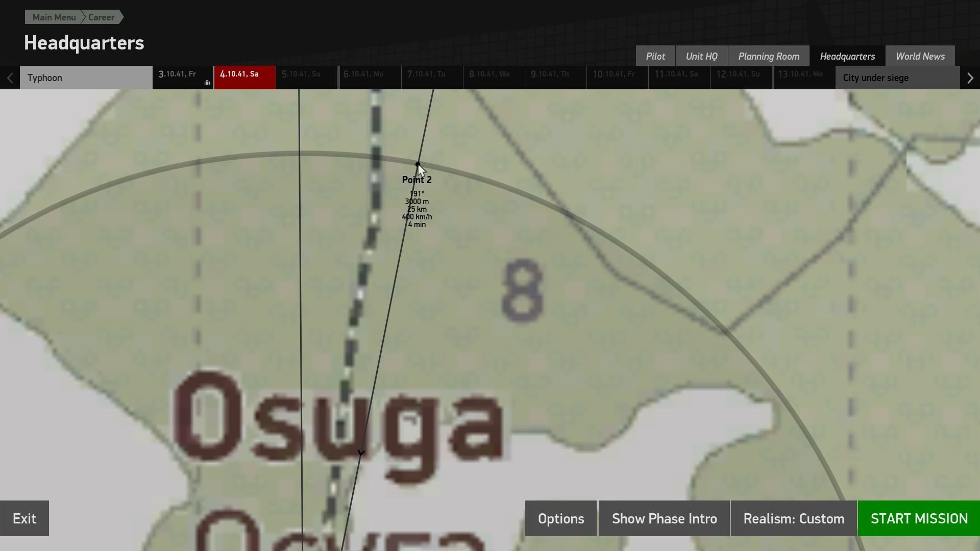Image resolution: width=980 pixels, height=551 pixels.
Task: Select date 7.10.41, Tu in timeline
Action: (x=432, y=78)
